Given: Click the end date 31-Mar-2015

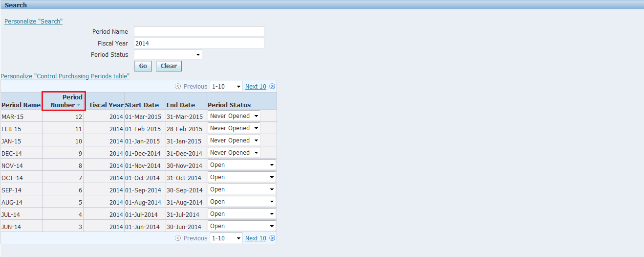Looking at the screenshot, I should click(x=185, y=117).
